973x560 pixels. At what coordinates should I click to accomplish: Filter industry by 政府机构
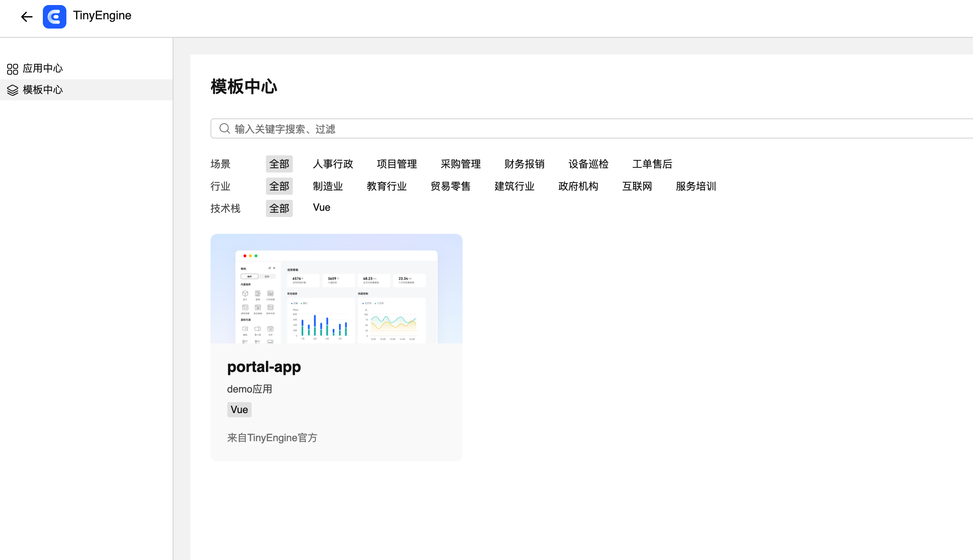click(578, 186)
